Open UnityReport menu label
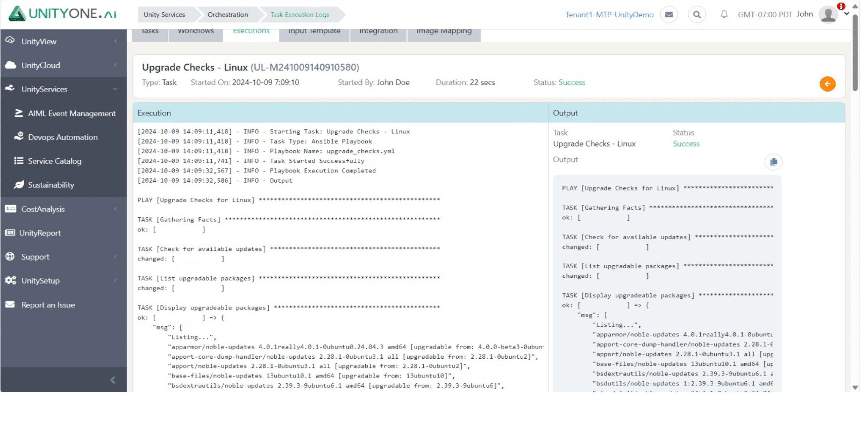The height and width of the screenshot is (426, 868). pyautogui.click(x=40, y=233)
